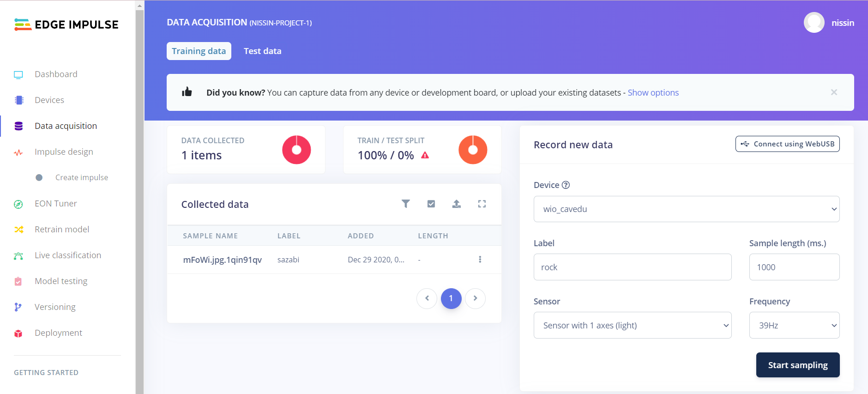
Task: Switch to the Test data tab
Action: (263, 51)
